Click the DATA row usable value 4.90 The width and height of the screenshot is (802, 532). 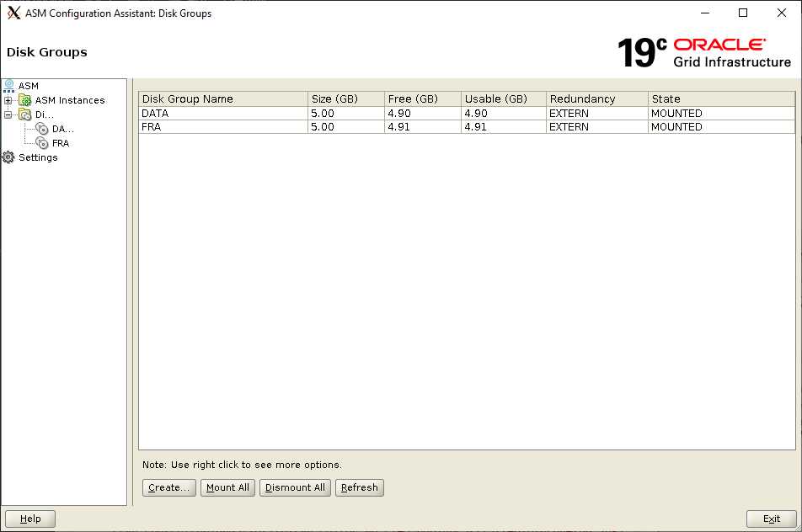(504, 113)
